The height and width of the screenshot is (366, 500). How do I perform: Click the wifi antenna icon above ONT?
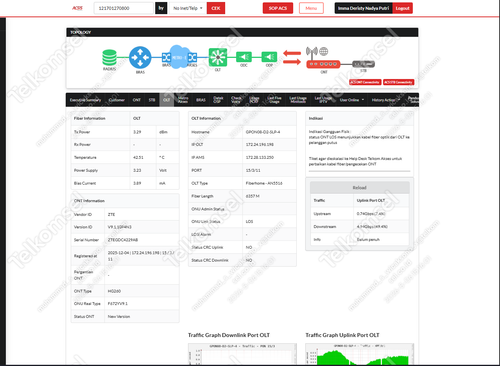pyautogui.click(x=312, y=52)
